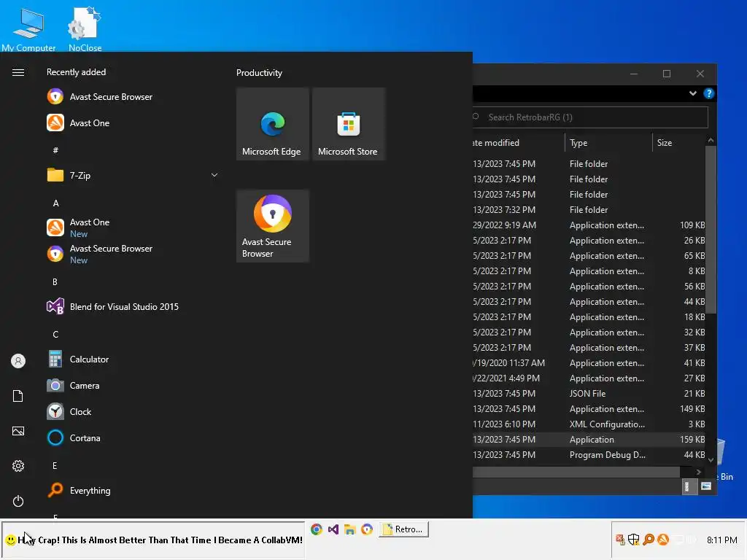Switch to the Retro... taskbar window button
747x560 pixels.
pyautogui.click(x=403, y=529)
